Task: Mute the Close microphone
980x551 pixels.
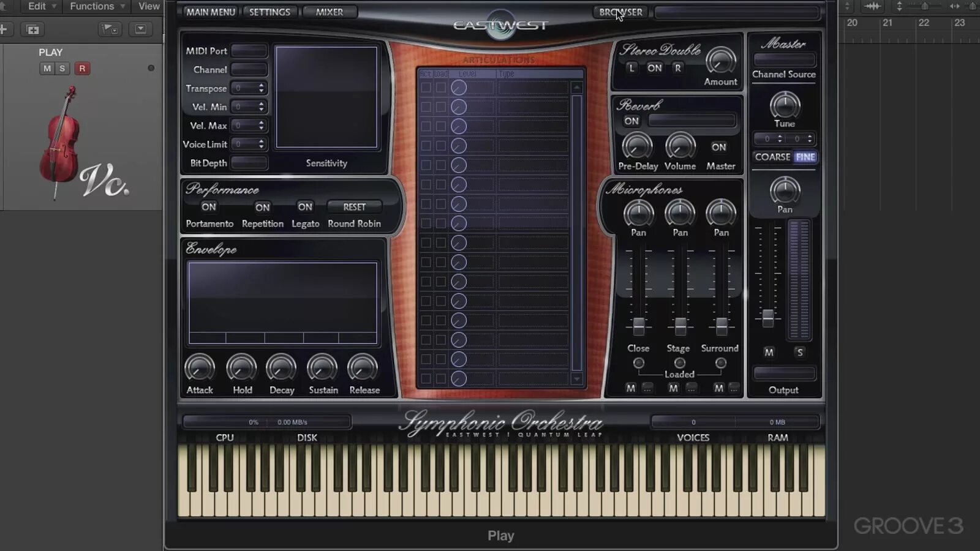Action: pyautogui.click(x=630, y=388)
